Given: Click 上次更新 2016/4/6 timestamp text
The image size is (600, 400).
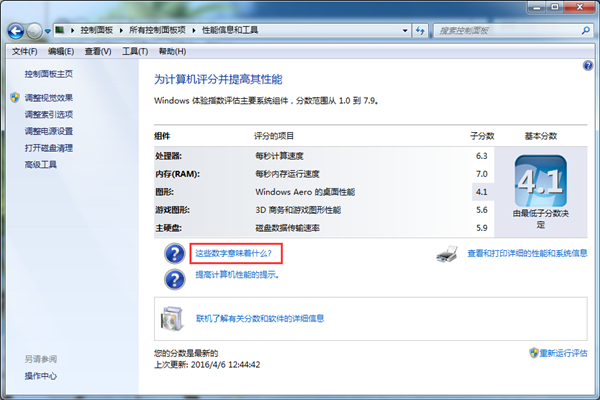Looking at the screenshot, I should (x=207, y=364).
